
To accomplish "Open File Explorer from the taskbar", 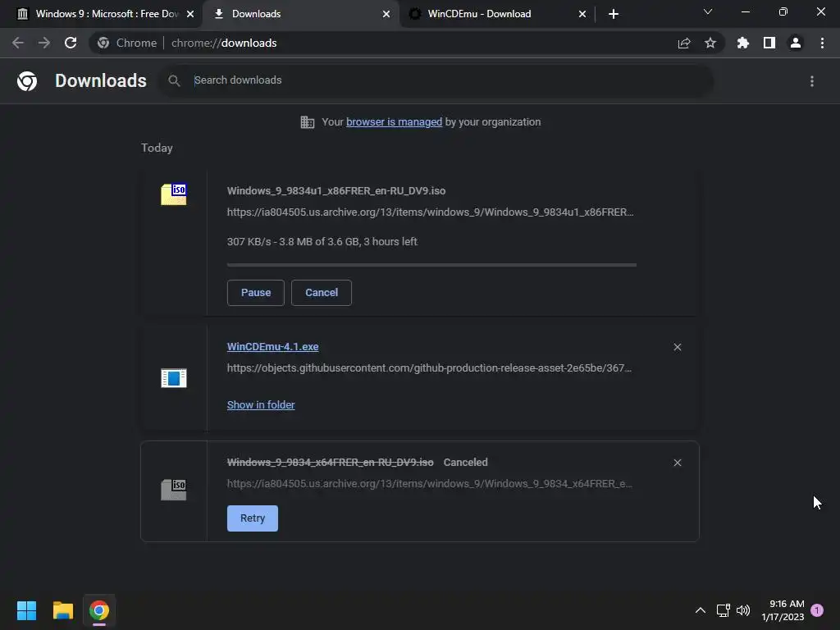I will pos(63,610).
